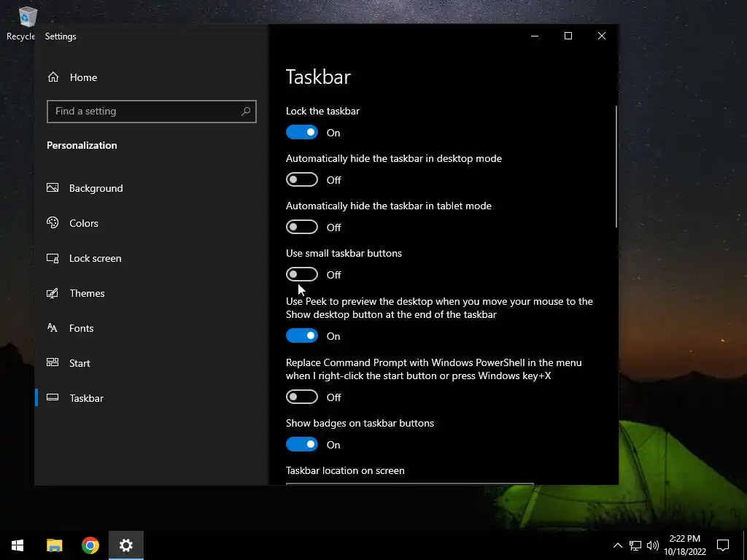The width and height of the screenshot is (747, 560).
Task: Click the clock showing 2:22 PM
Action: 684,539
